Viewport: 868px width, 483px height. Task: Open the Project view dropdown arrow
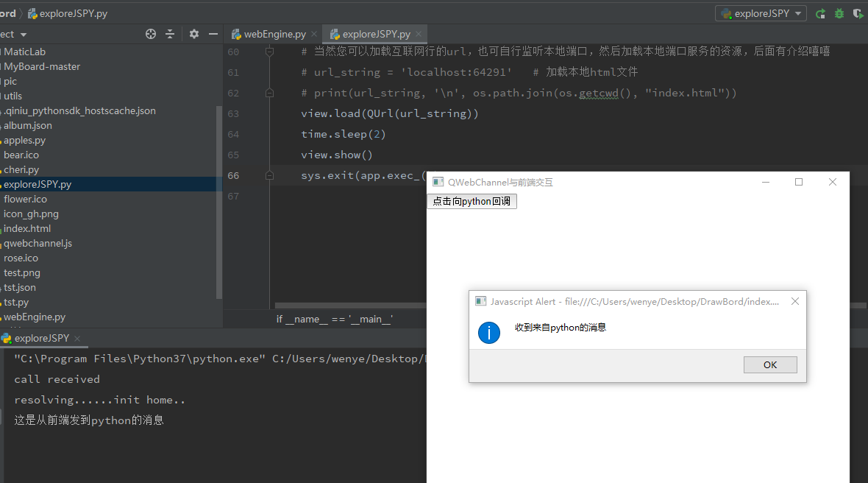[24, 35]
